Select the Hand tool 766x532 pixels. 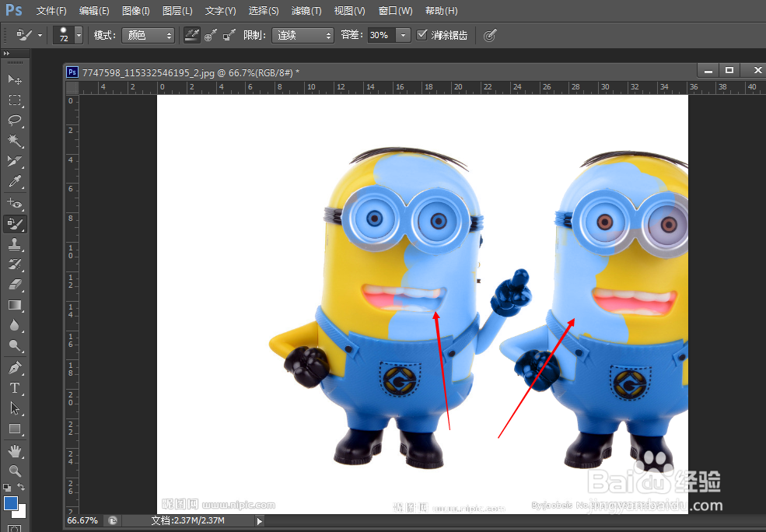coord(15,450)
